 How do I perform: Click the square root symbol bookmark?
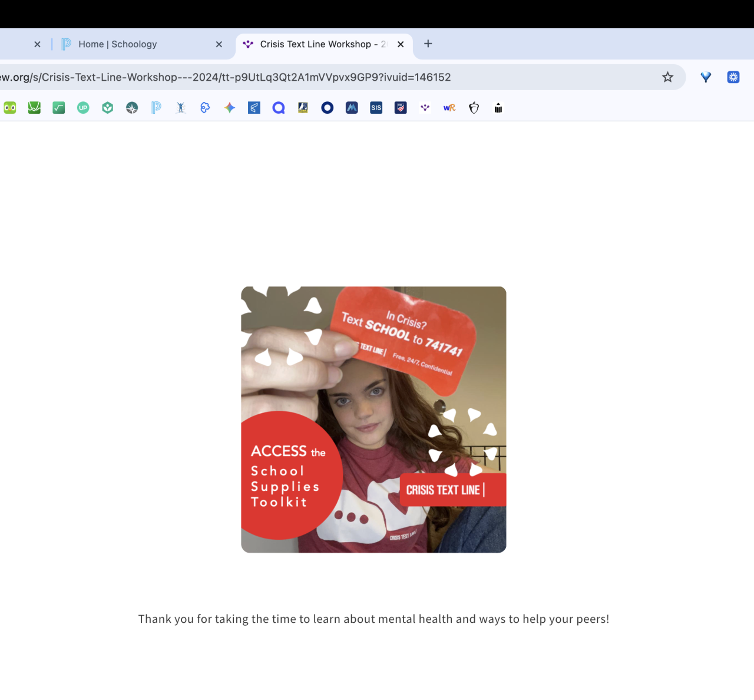click(x=59, y=108)
